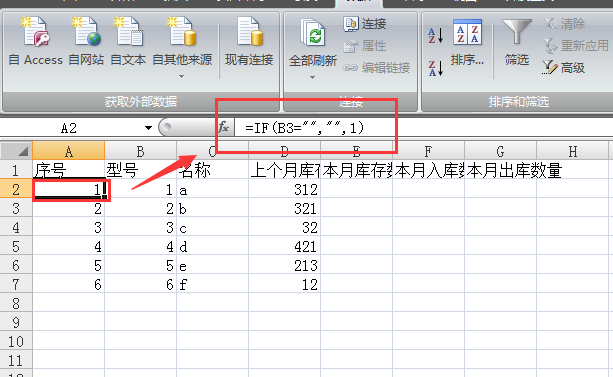
Task: Click cell B1 containing 型号
Action: pyautogui.click(x=140, y=170)
